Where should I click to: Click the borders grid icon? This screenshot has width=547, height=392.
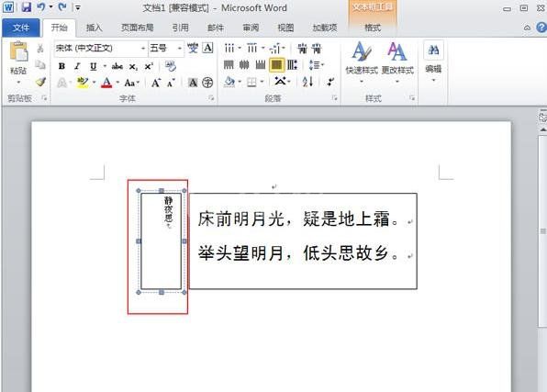251,82
